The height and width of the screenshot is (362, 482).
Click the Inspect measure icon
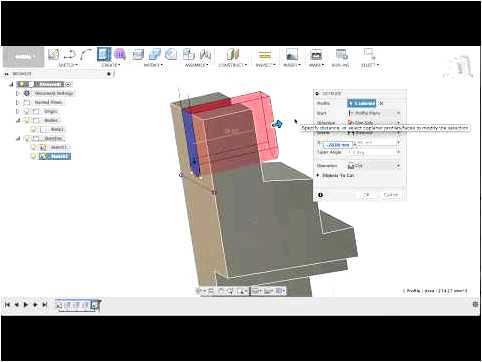click(x=265, y=54)
